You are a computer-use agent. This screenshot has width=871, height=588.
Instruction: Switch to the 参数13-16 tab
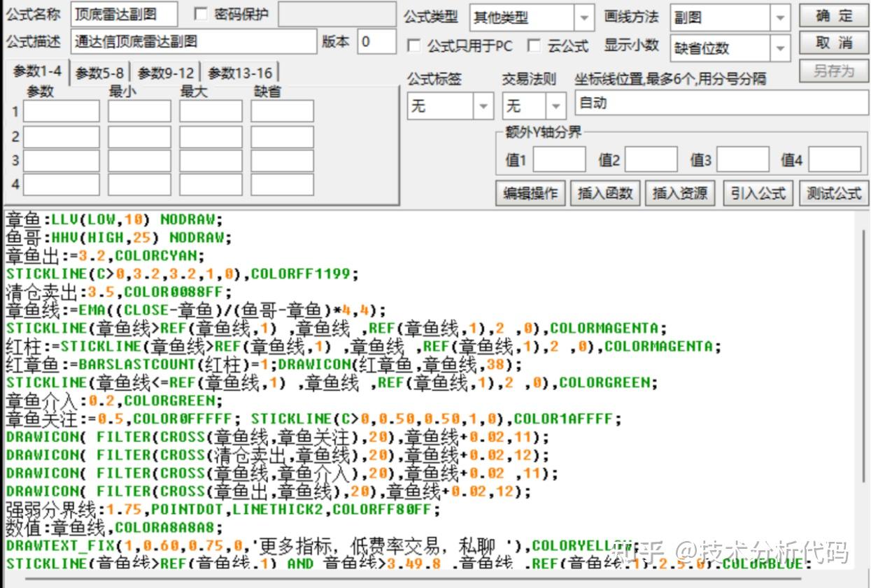coord(240,73)
